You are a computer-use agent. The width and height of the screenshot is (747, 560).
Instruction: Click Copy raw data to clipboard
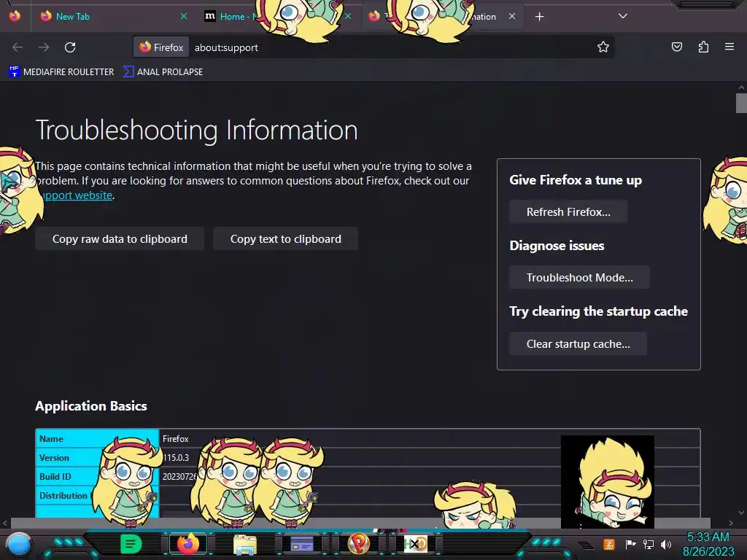(x=120, y=238)
